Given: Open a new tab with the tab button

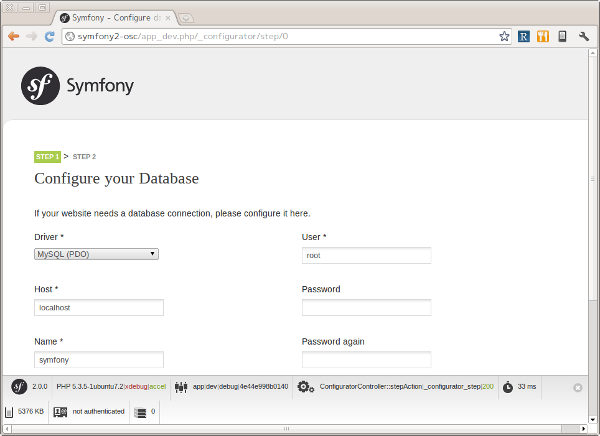Looking at the screenshot, I should 186,18.
